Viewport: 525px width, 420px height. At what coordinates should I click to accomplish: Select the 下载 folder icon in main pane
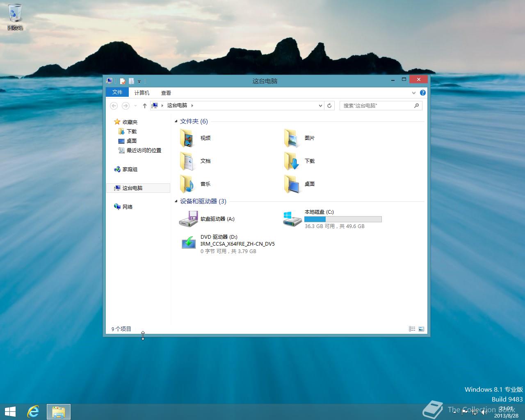[x=291, y=161]
